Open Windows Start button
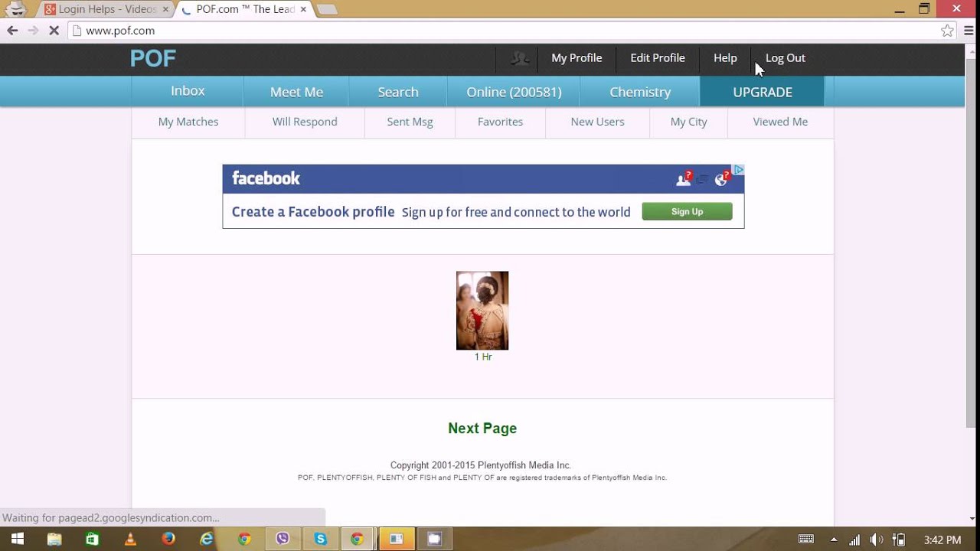The height and width of the screenshot is (551, 980). pyautogui.click(x=16, y=539)
